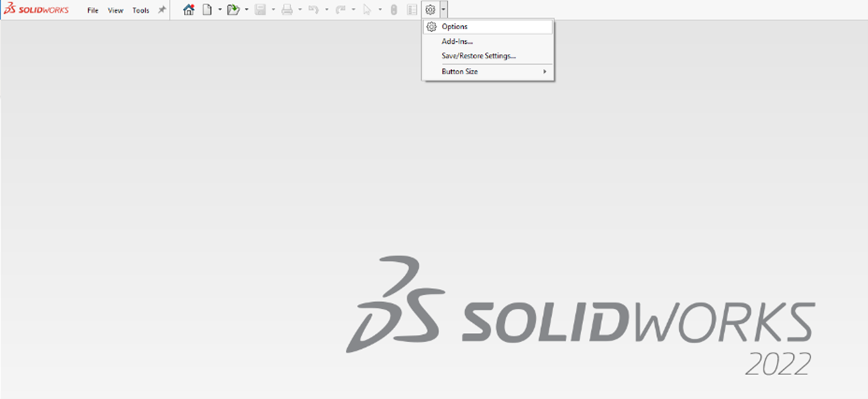This screenshot has width=868, height=399.
Task: Collapse the Options gear dropdown arrow
Action: point(443,10)
